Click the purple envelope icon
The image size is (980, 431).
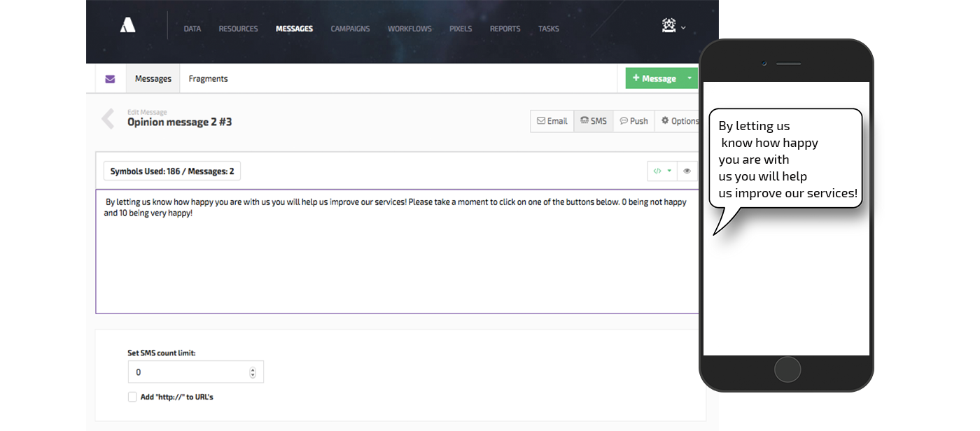click(110, 79)
